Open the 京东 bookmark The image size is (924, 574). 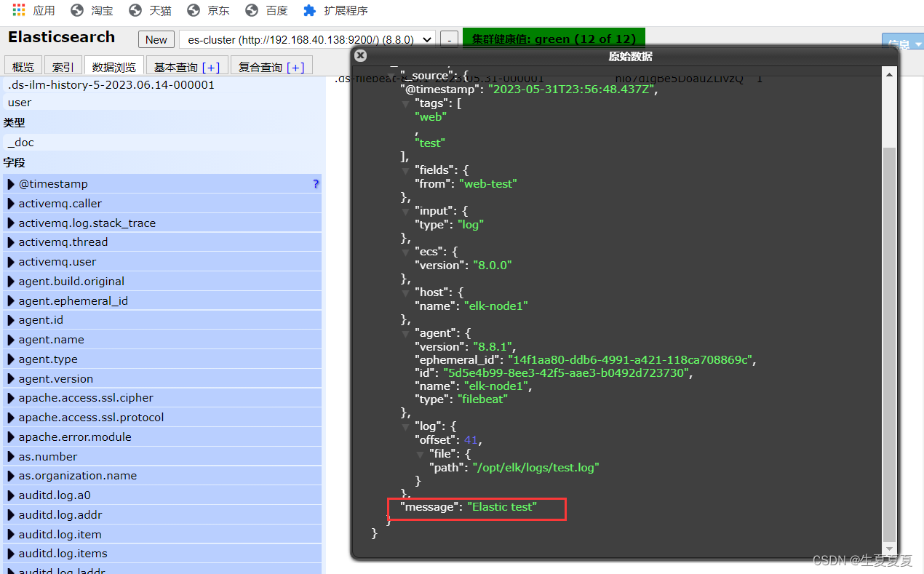pos(208,10)
